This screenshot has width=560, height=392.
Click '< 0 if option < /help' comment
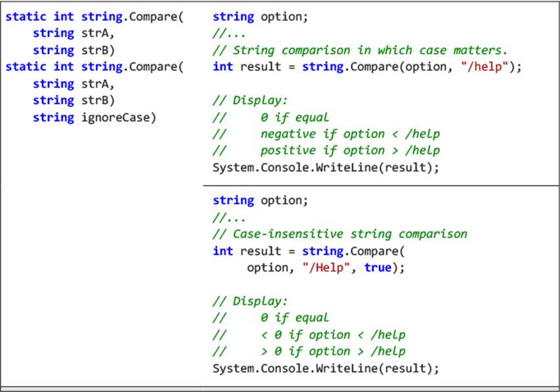click(x=333, y=335)
